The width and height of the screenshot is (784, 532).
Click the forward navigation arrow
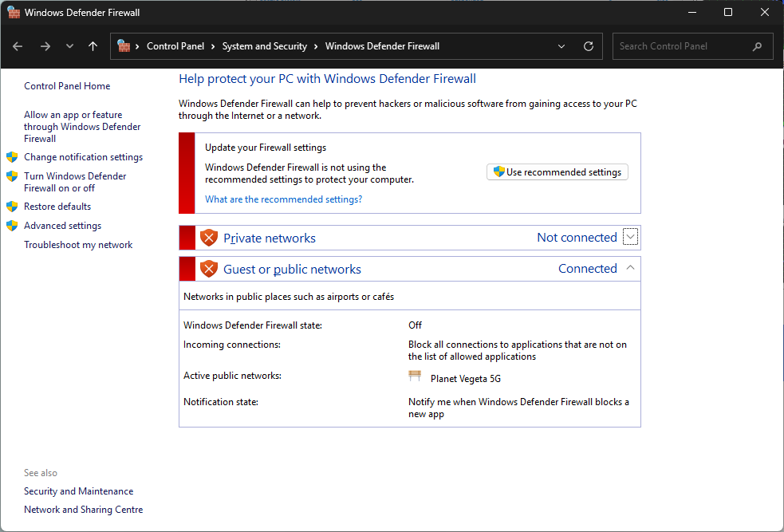[45, 46]
